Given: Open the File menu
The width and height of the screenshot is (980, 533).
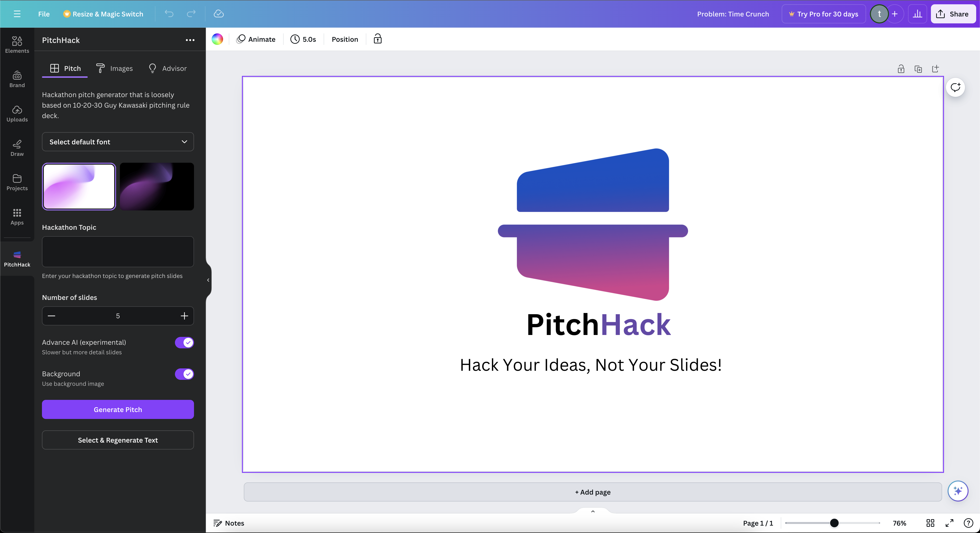Looking at the screenshot, I should 44,14.
